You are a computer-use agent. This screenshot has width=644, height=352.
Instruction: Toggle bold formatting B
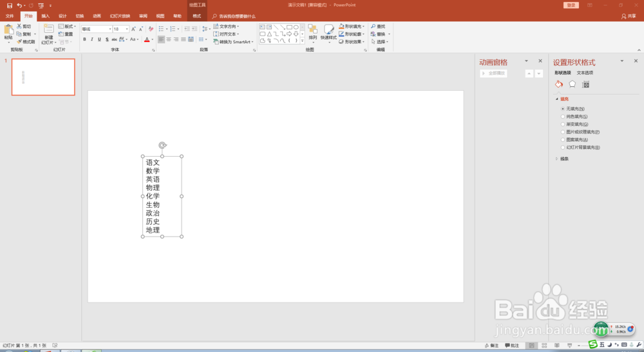(x=84, y=39)
